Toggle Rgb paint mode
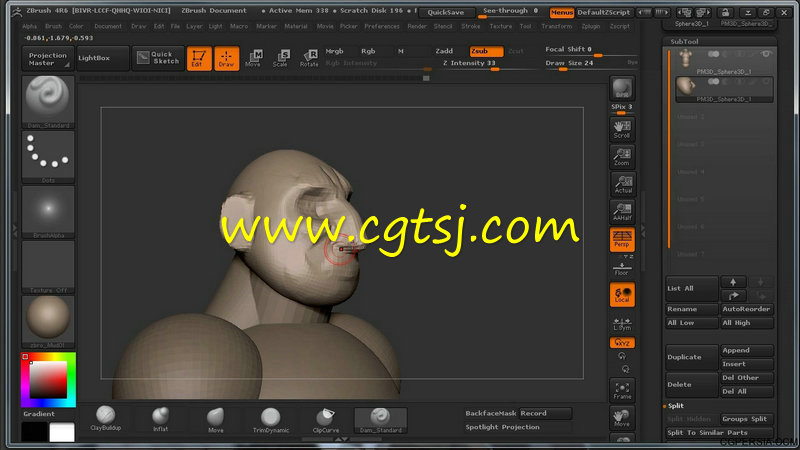800x450 pixels. coord(368,51)
